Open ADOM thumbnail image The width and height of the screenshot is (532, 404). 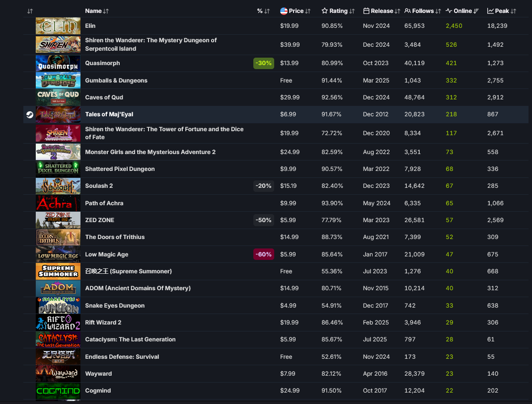click(x=58, y=288)
